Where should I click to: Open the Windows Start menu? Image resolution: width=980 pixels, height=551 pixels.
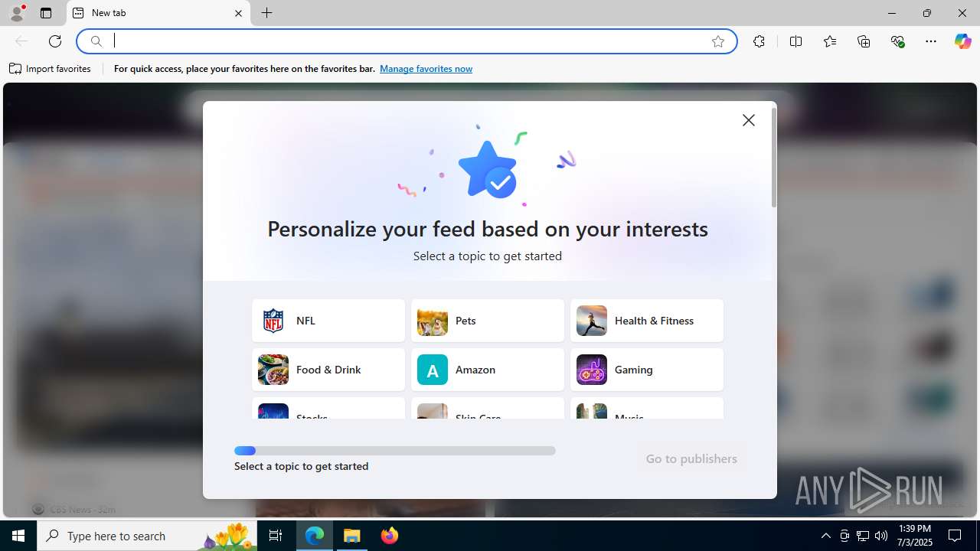(18, 536)
